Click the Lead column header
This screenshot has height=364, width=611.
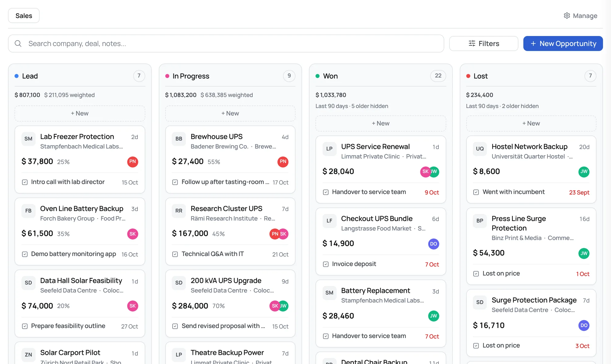30,76
